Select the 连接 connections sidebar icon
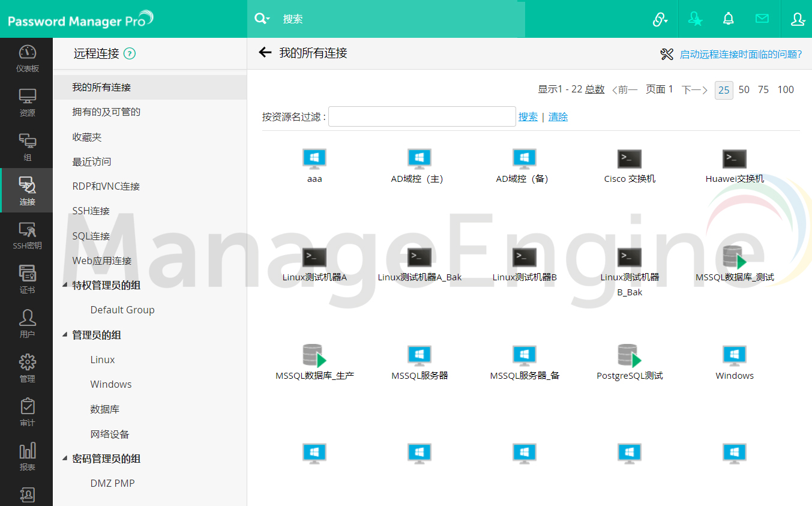Viewport: 812px width, 506px height. tap(28, 185)
